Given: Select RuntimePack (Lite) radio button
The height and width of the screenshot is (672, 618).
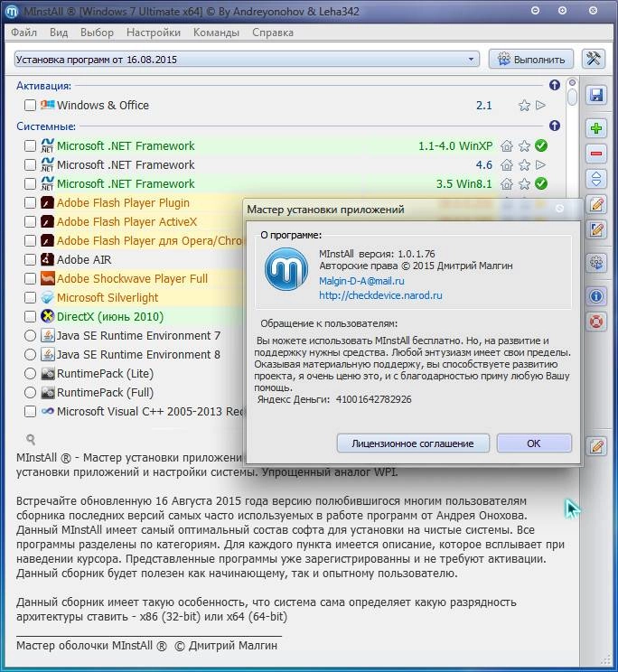Looking at the screenshot, I should pos(30,373).
